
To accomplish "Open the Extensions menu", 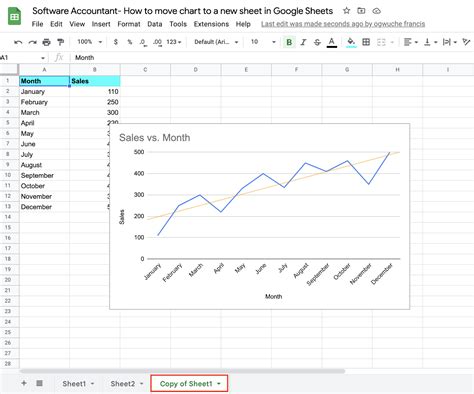I will point(211,24).
